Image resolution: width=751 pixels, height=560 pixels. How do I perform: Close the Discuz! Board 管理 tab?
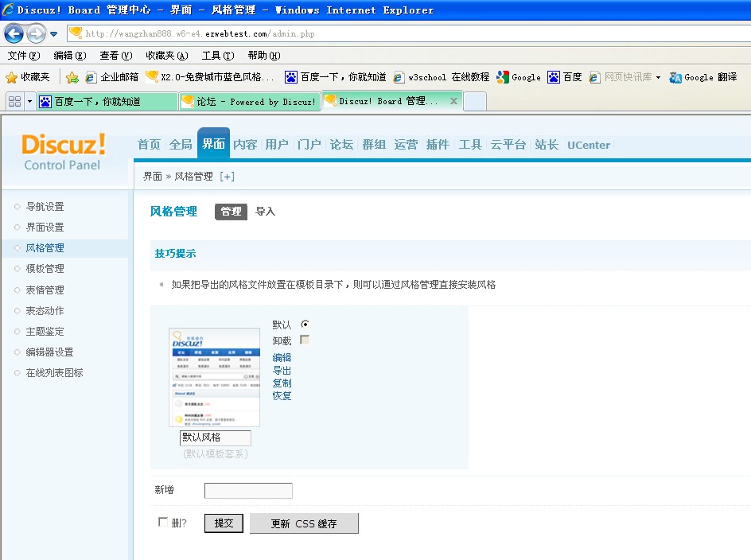click(453, 101)
